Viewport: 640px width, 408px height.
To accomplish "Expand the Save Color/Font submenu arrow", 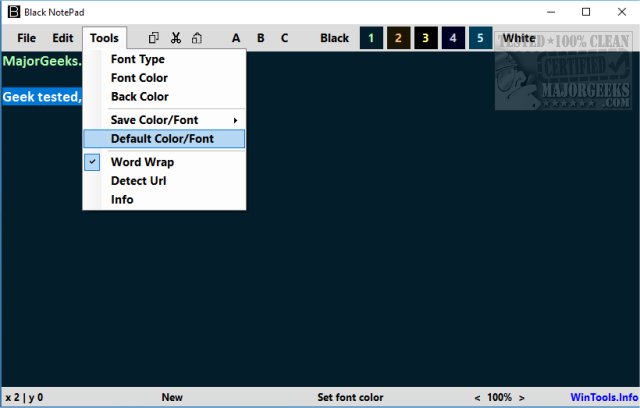I will coord(235,120).
